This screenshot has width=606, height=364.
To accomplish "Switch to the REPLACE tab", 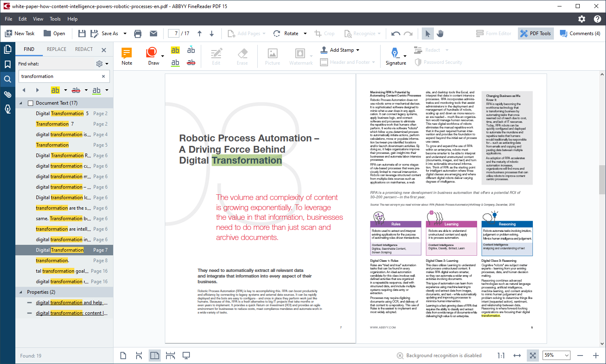I will point(57,49).
